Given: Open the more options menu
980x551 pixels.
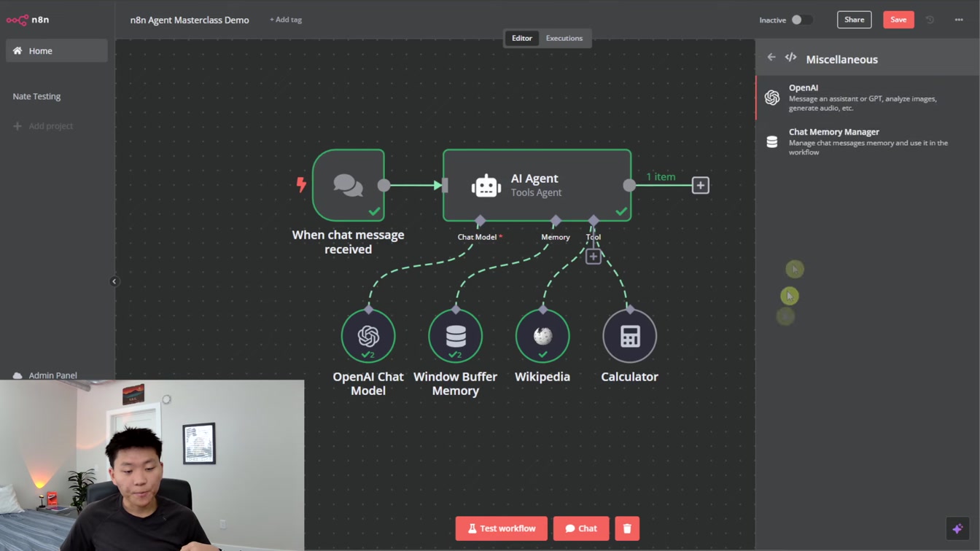Looking at the screenshot, I should pos(959,20).
